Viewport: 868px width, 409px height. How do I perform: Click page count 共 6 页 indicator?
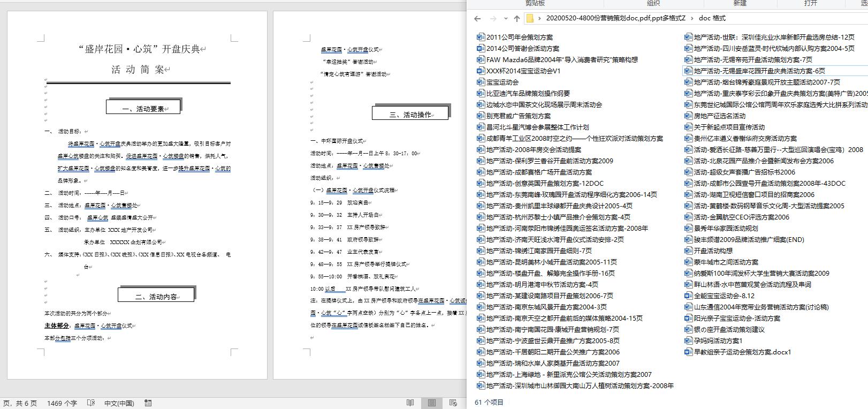(25, 403)
